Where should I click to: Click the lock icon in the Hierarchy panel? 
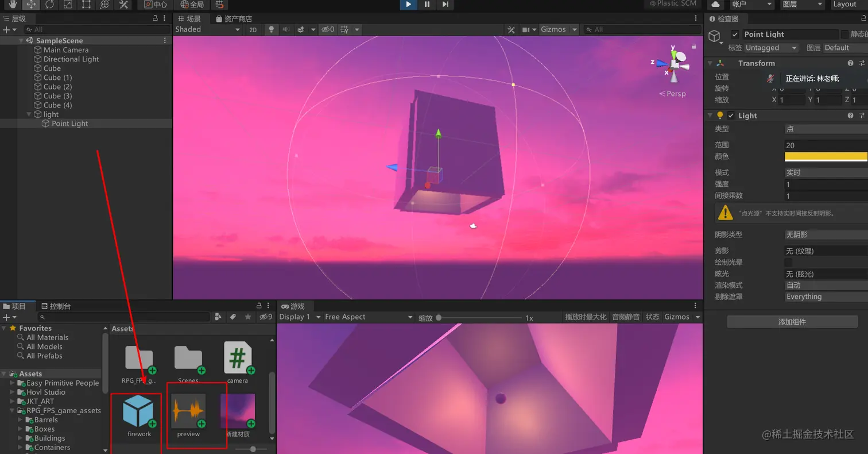(x=155, y=18)
